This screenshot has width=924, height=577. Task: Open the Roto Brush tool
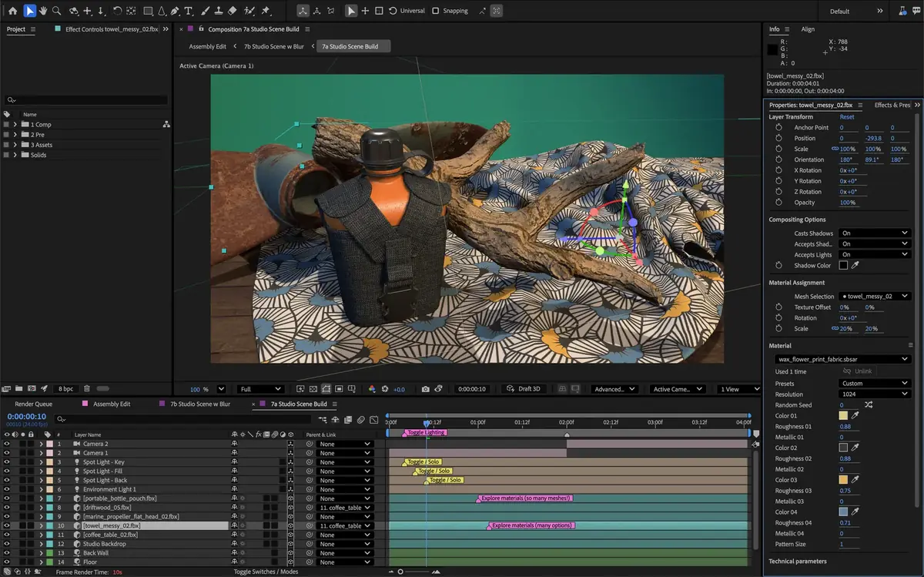247,10
